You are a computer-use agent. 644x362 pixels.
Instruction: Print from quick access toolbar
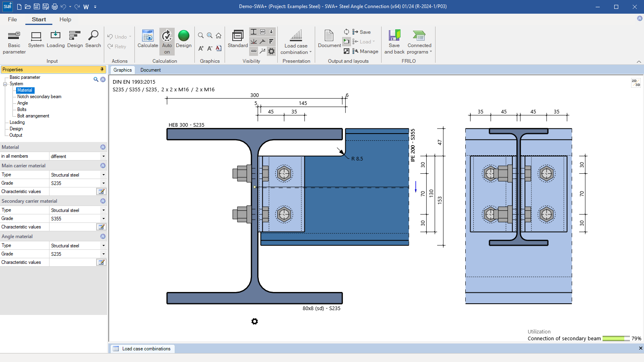click(55, 7)
